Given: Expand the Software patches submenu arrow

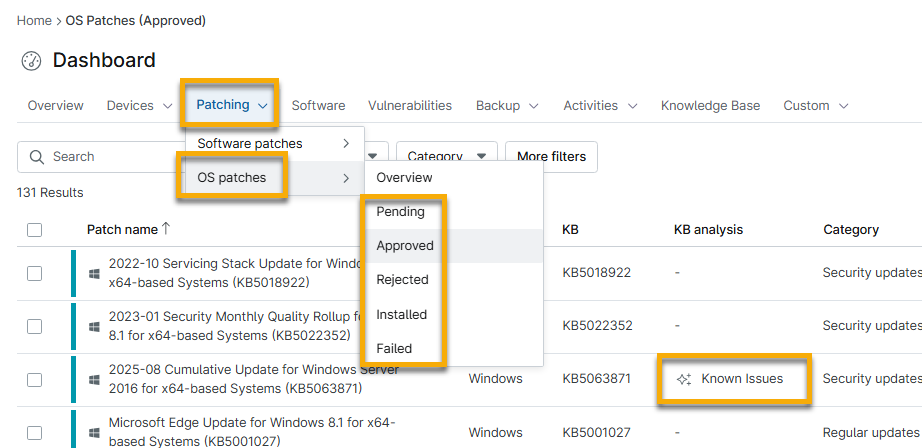Looking at the screenshot, I should pyautogui.click(x=346, y=143).
